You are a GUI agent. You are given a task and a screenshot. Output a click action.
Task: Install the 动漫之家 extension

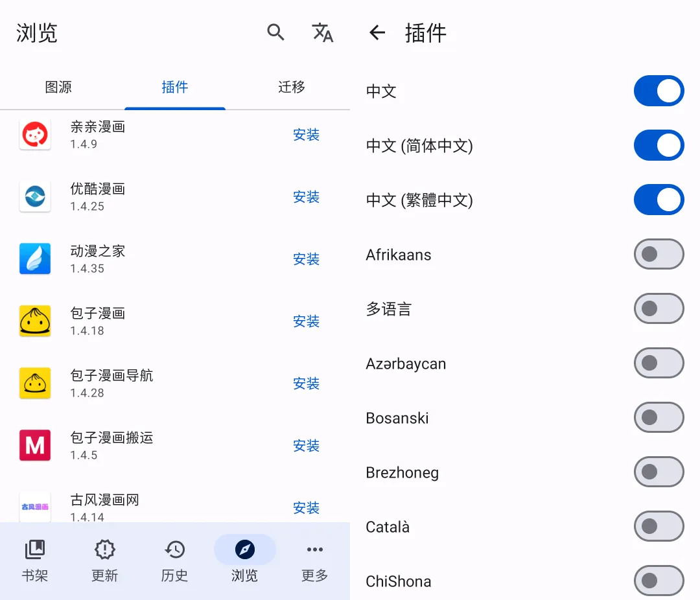[306, 259]
